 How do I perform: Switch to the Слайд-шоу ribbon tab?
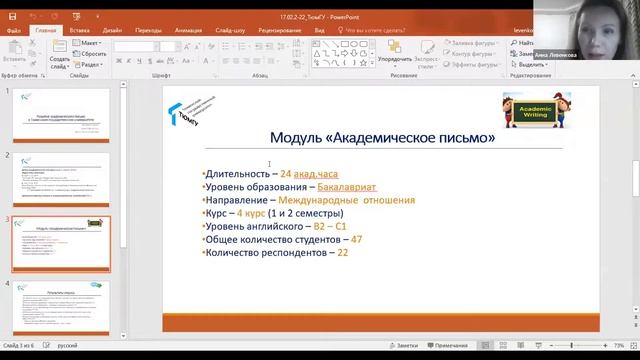click(x=230, y=30)
